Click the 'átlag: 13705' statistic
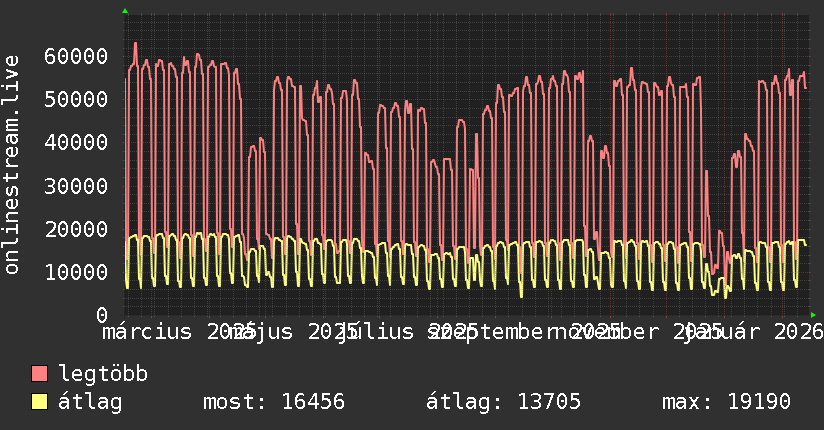The image size is (824, 430). (x=503, y=402)
